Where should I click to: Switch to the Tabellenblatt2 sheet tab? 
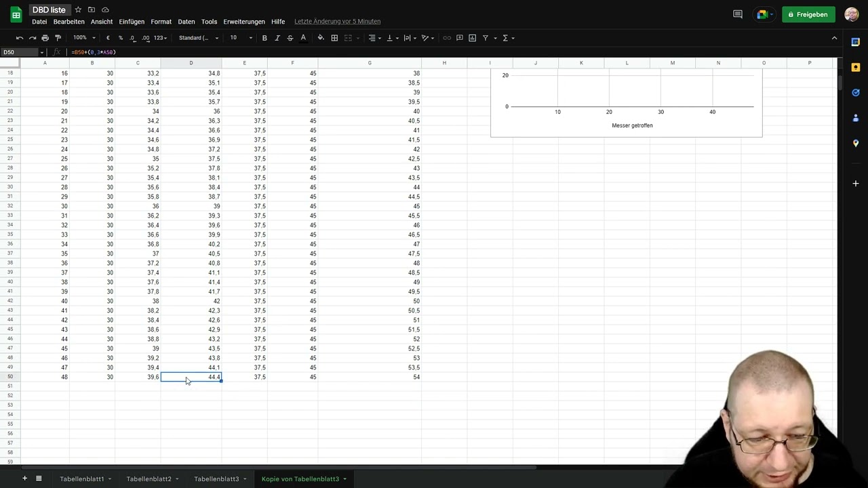149,479
